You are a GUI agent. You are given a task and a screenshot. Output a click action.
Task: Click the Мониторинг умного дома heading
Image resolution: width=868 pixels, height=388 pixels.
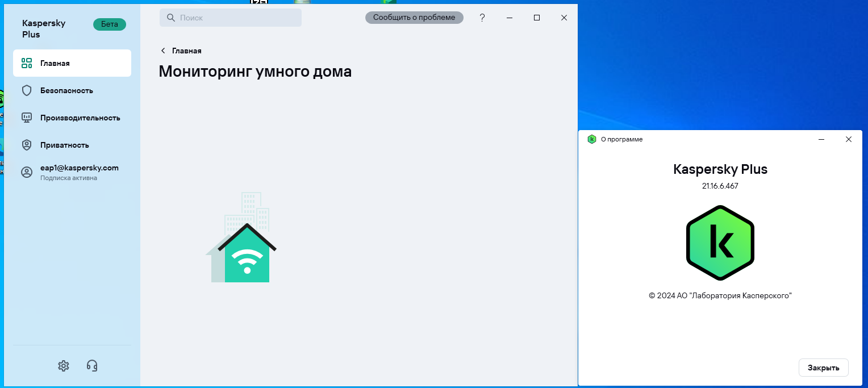coord(255,72)
